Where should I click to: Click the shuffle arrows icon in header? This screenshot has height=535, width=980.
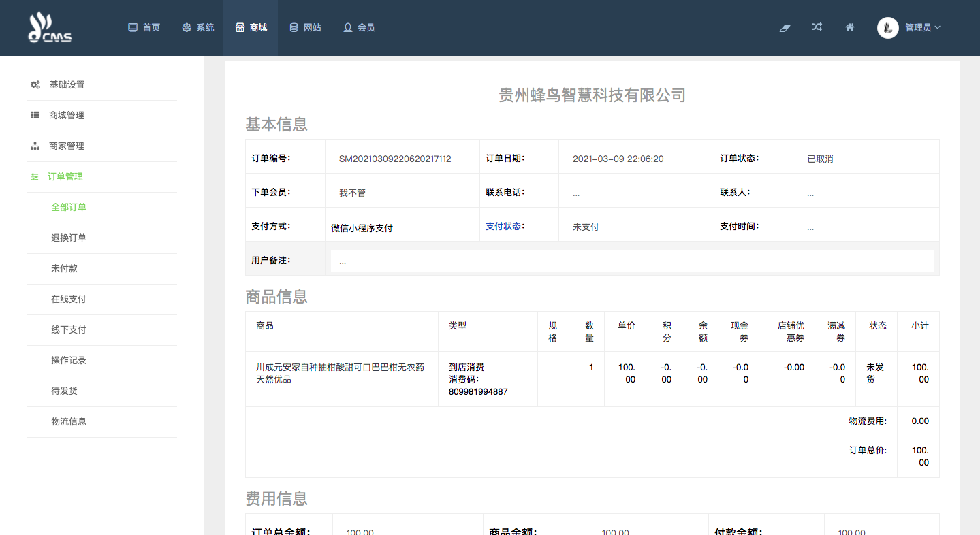point(817,27)
